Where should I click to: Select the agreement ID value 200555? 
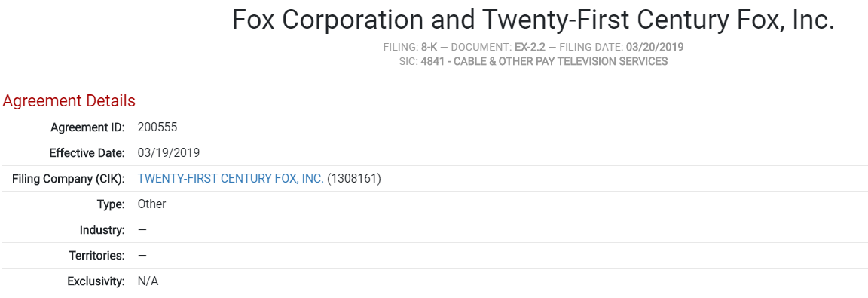157,127
